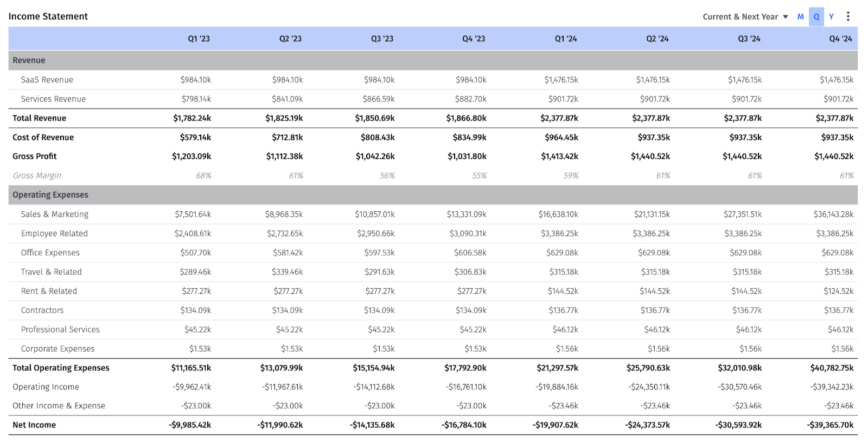This screenshot has height=442, width=868.
Task: Click the Contractors row label
Action: click(42, 311)
